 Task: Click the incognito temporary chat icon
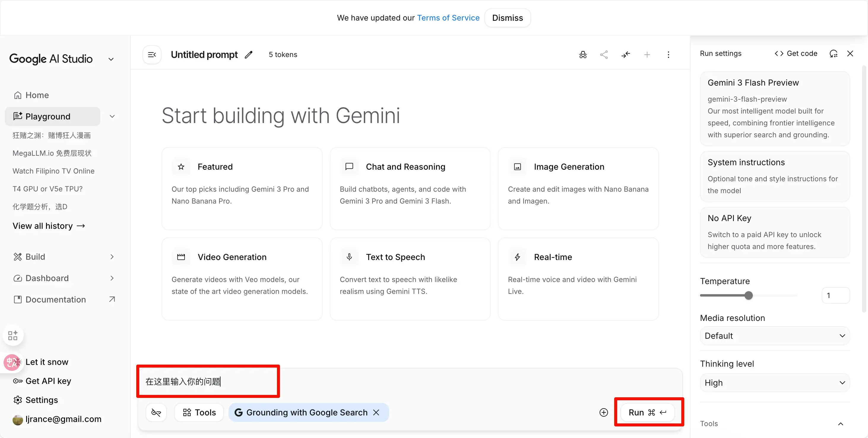(x=583, y=55)
